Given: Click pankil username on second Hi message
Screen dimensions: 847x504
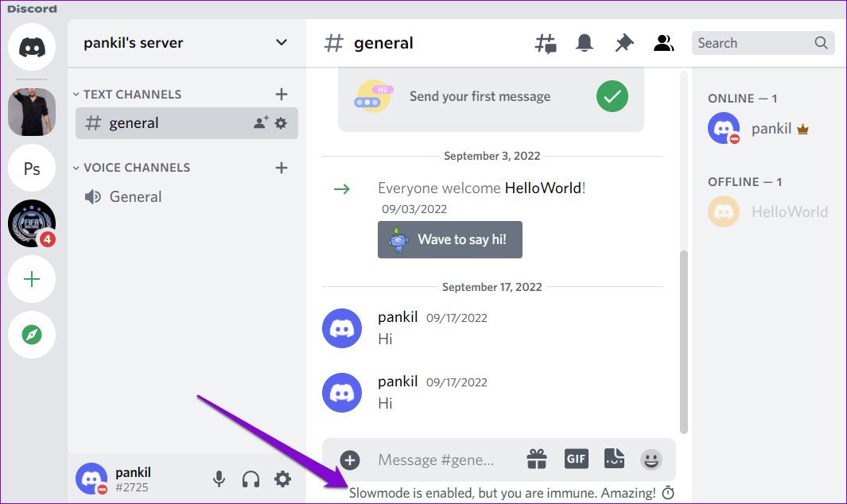Looking at the screenshot, I should click(398, 382).
